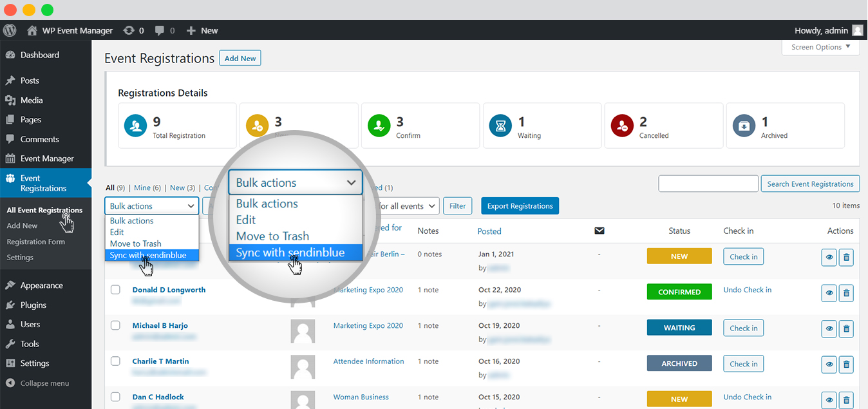Delete Michael B Harjo registration trash icon

(x=847, y=329)
